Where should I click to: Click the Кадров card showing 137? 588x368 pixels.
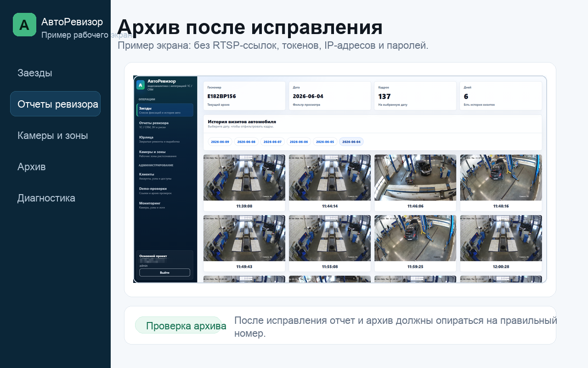point(415,96)
